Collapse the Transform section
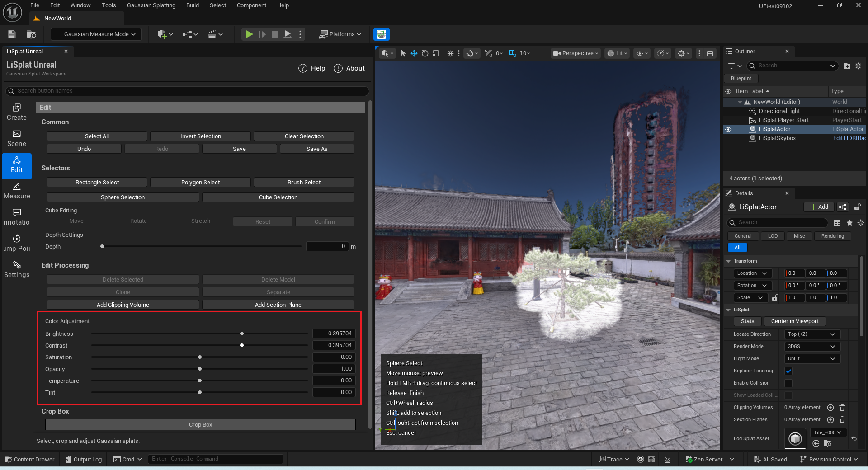Viewport: 868px width, 470px height. click(728, 261)
